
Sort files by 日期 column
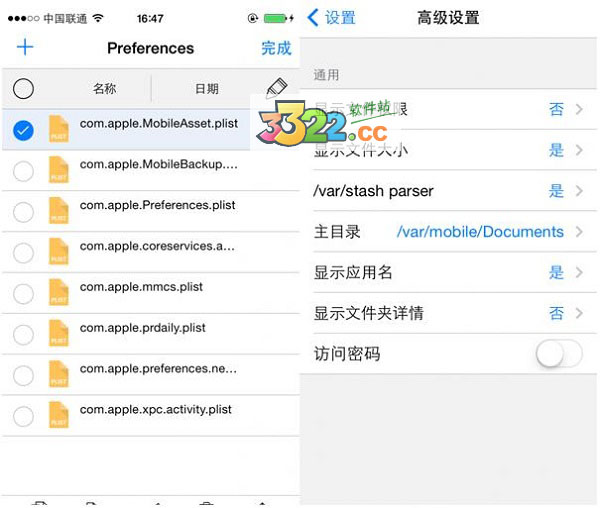[207, 89]
